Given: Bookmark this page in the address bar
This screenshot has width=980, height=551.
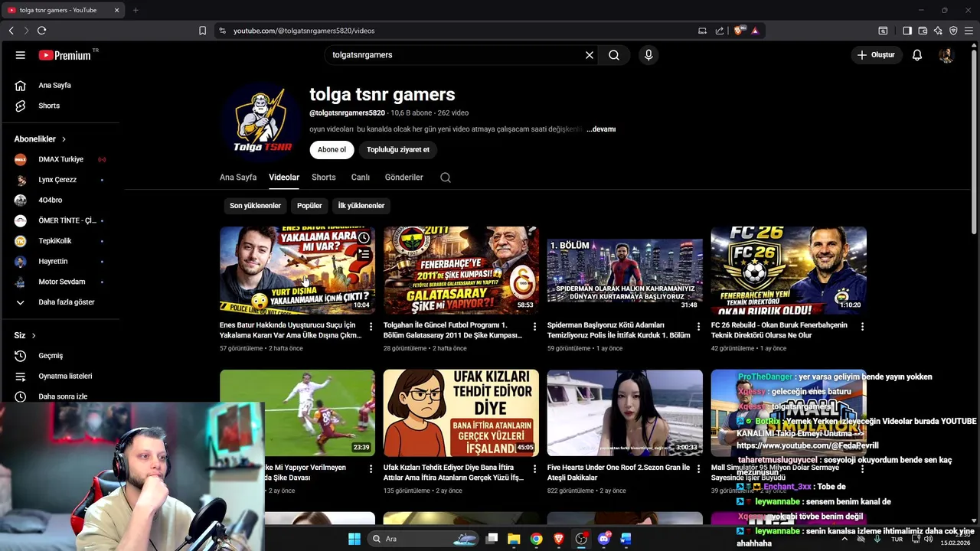Looking at the screenshot, I should [202, 31].
